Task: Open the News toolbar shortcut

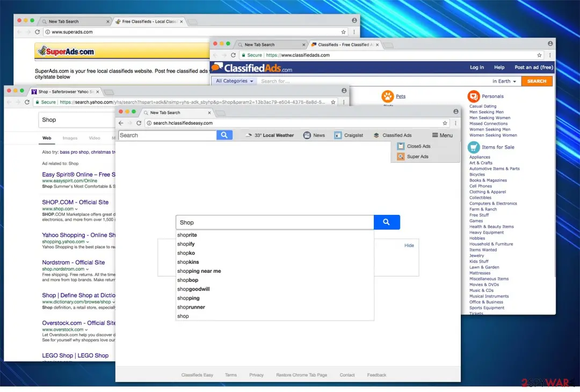Action: tap(314, 135)
